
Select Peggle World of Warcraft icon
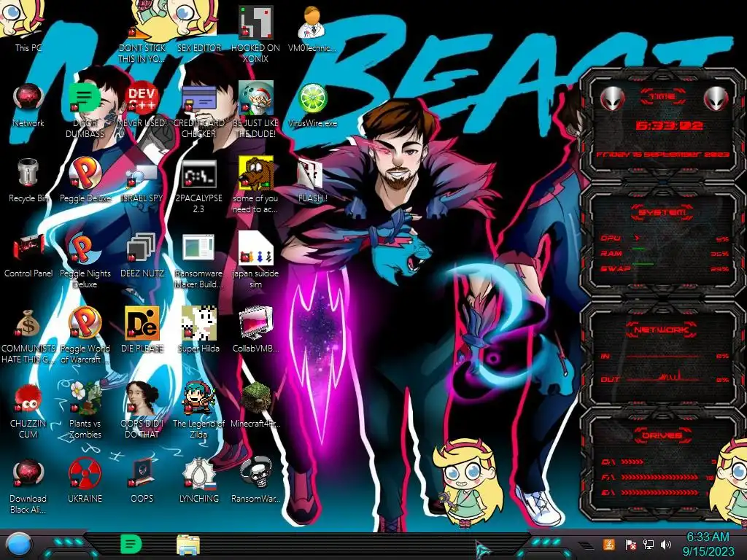85,335
